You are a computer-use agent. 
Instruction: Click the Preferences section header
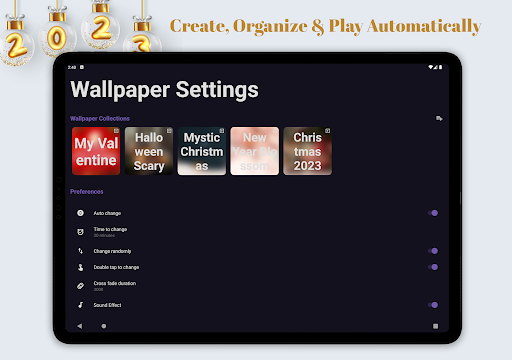(x=87, y=192)
